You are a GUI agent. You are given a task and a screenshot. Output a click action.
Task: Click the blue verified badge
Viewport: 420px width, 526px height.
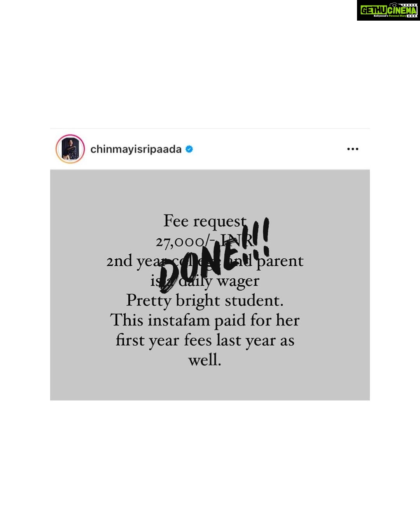click(189, 149)
